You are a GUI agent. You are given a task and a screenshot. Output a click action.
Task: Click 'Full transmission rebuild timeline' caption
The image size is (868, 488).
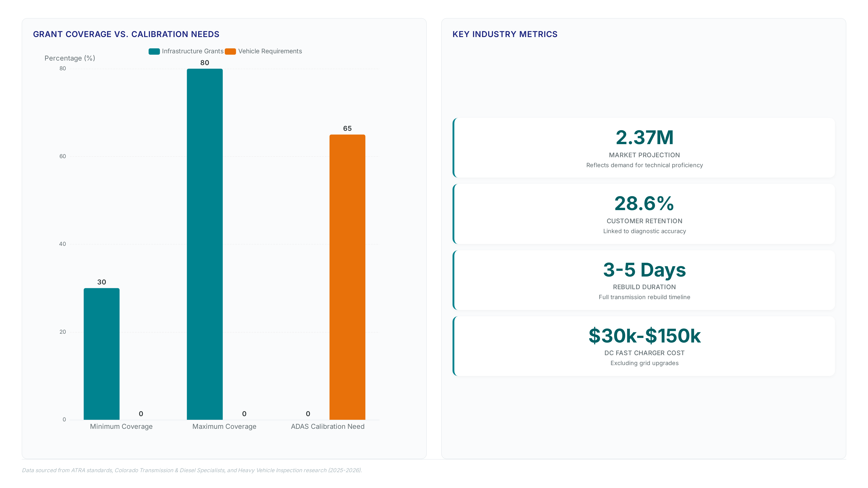tap(644, 297)
